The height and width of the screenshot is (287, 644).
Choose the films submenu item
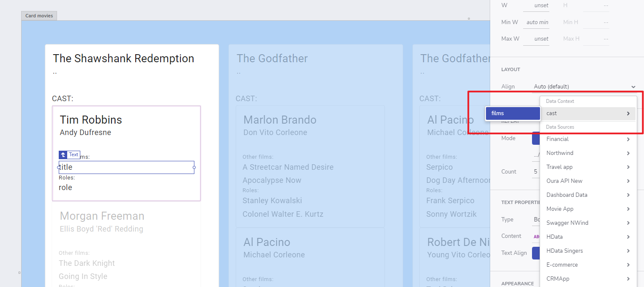[x=513, y=113]
